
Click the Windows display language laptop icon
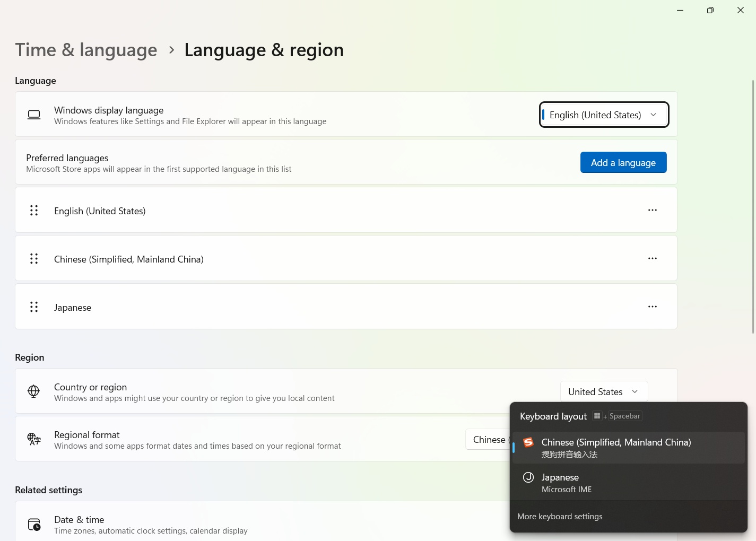click(34, 115)
